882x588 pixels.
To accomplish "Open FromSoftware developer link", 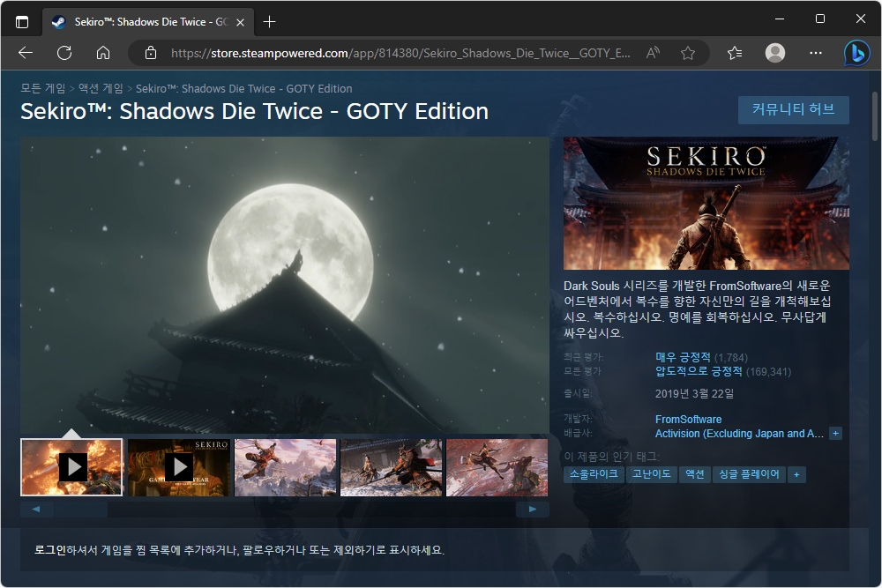I will 689,420.
